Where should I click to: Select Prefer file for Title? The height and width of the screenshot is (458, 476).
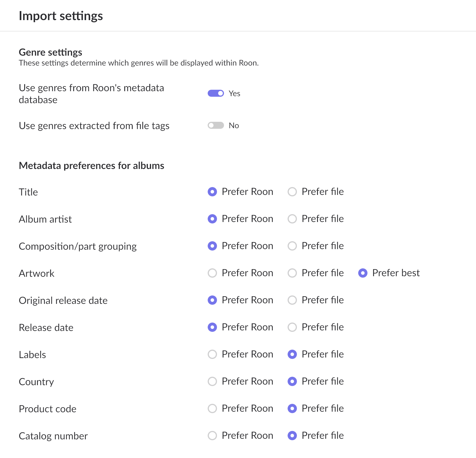coord(292,192)
